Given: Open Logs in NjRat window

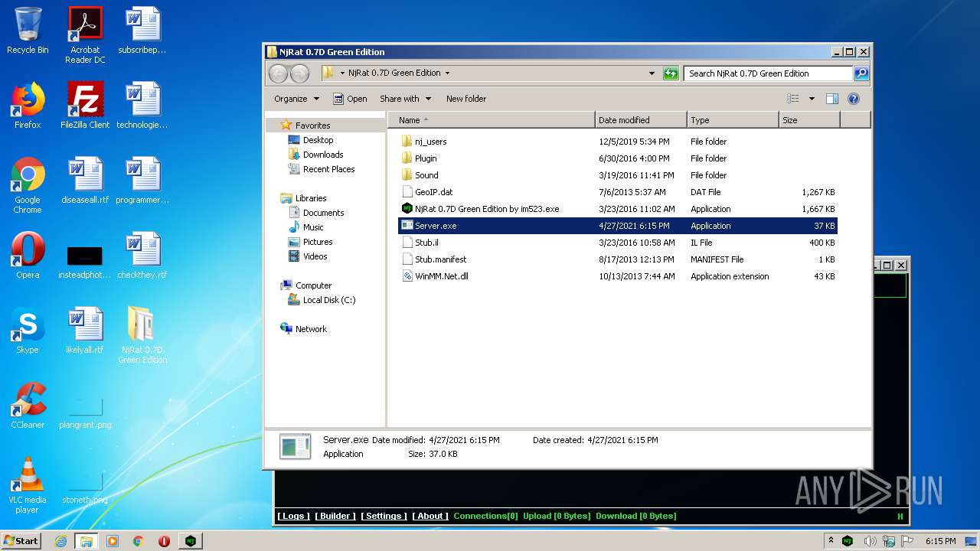Looking at the screenshot, I should coord(293,516).
